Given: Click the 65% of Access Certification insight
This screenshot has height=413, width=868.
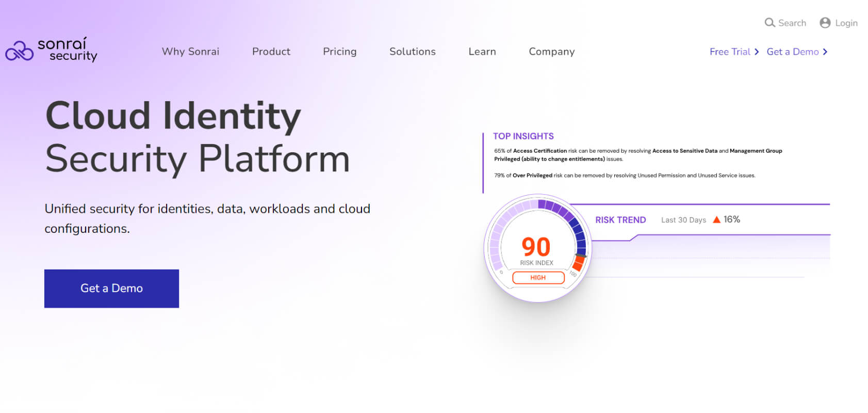Looking at the screenshot, I should tap(638, 155).
